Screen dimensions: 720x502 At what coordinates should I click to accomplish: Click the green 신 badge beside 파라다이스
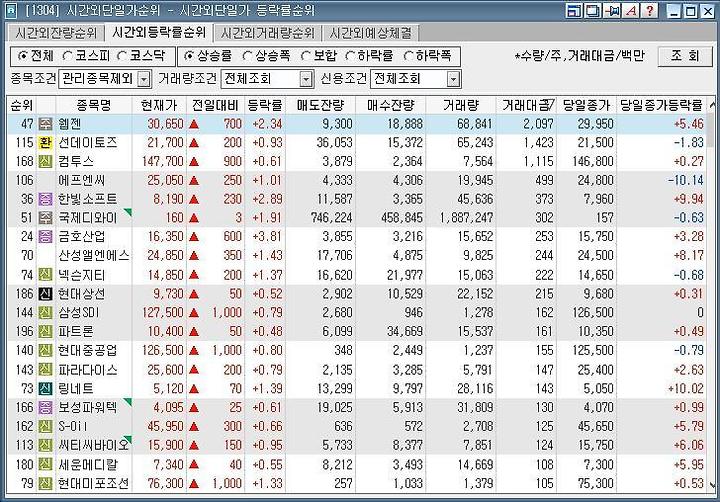coord(45,370)
